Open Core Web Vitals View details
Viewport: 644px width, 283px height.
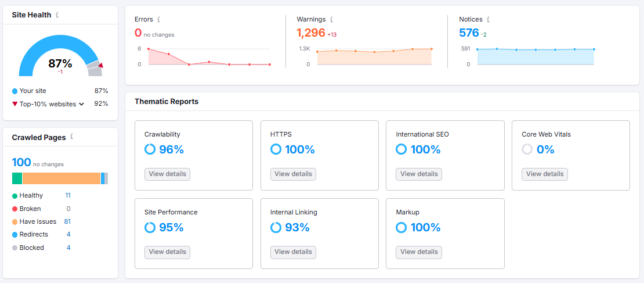tap(545, 174)
